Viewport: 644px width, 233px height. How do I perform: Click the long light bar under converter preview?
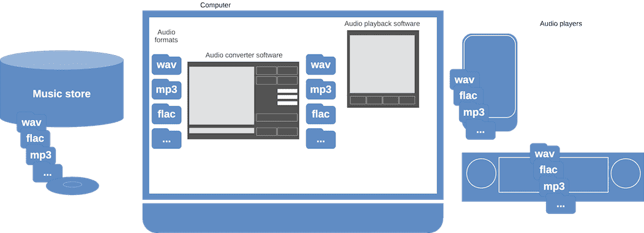click(x=222, y=131)
